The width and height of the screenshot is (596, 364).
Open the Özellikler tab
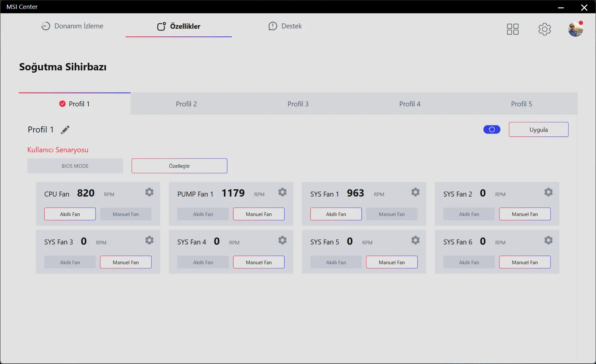[179, 26]
